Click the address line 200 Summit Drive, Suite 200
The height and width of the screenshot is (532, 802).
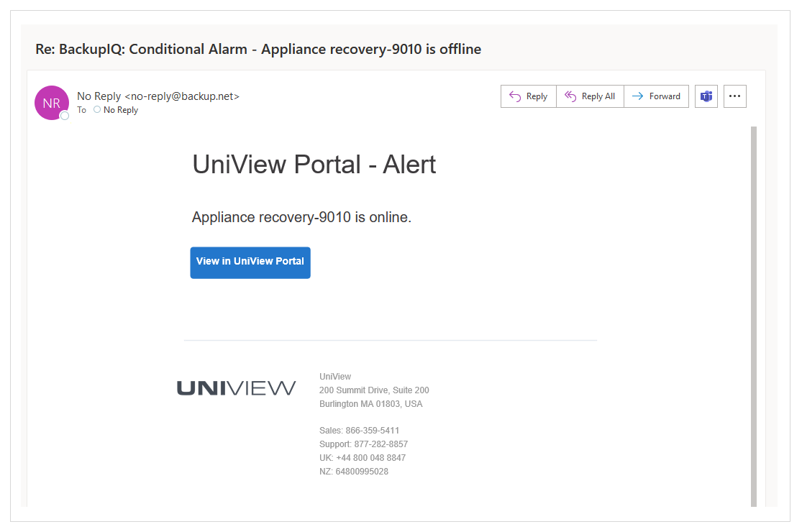(375, 390)
